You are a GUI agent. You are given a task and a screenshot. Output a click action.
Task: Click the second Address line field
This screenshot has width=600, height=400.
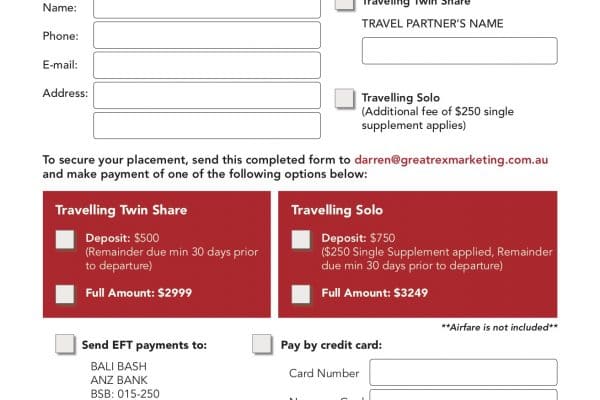click(207, 126)
